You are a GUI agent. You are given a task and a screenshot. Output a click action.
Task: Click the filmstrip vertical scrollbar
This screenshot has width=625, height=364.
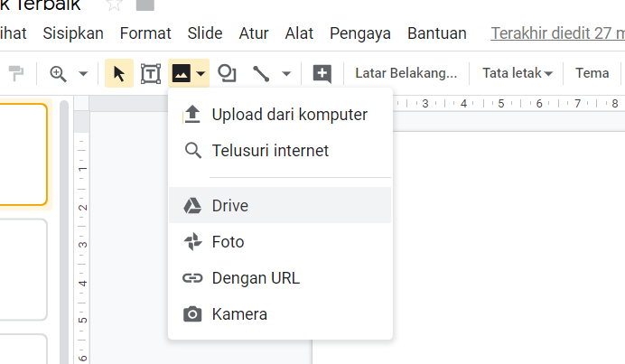(64, 231)
